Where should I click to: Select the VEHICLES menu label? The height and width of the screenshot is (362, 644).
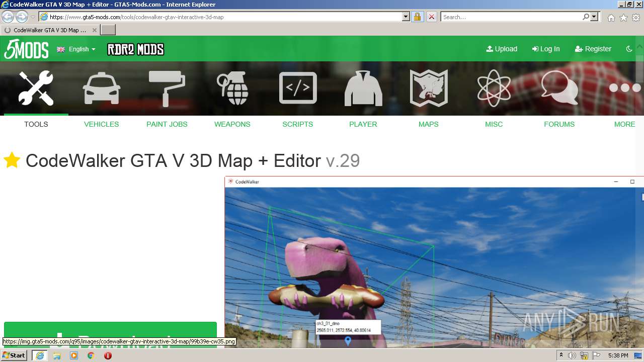[102, 124]
